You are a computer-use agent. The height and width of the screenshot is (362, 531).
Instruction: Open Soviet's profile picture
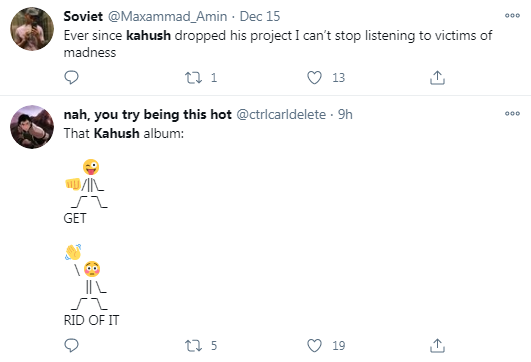click(x=32, y=29)
